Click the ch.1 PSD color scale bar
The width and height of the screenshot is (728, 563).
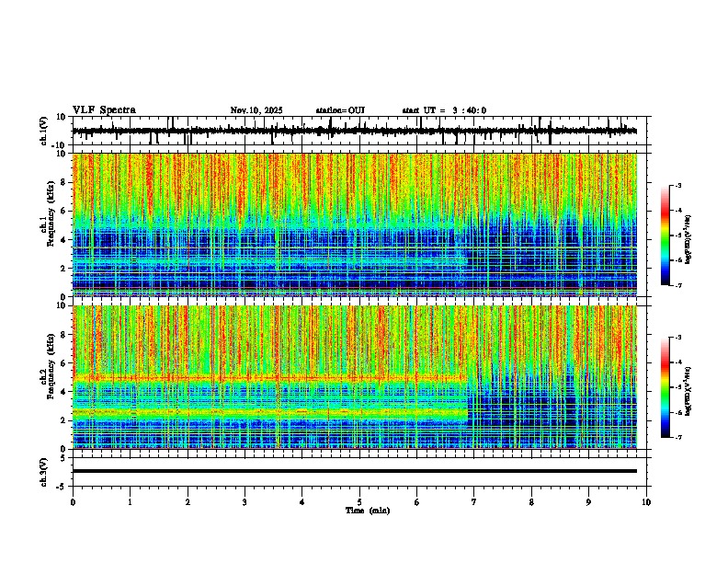(665, 236)
